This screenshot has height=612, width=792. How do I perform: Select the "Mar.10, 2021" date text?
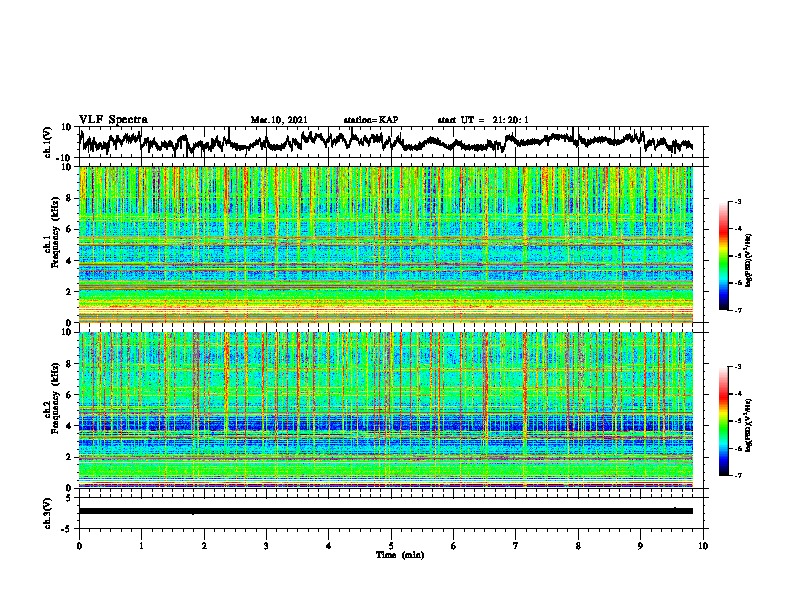(279, 120)
